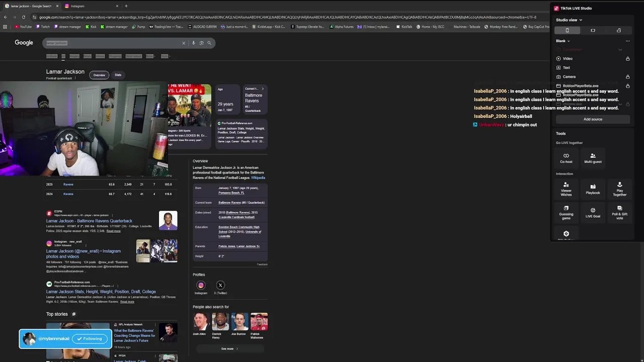
Task: Open the Playbook tool
Action: (593, 189)
